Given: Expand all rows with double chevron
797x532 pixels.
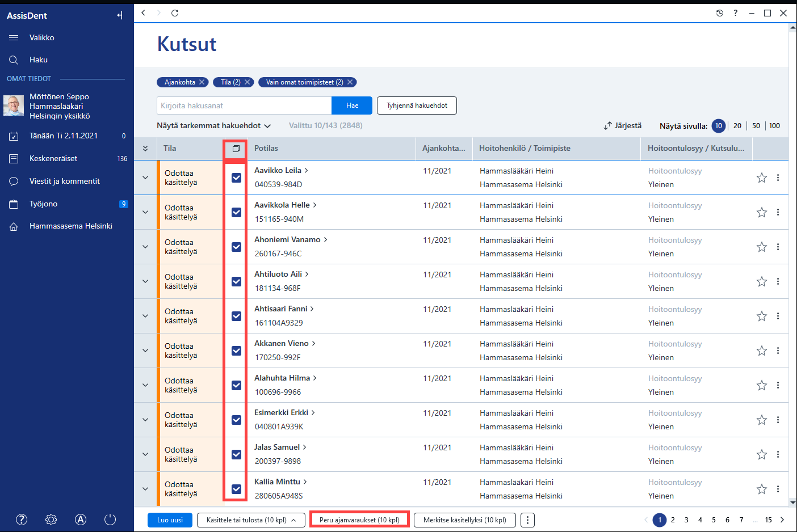Looking at the screenshot, I should click(145, 149).
